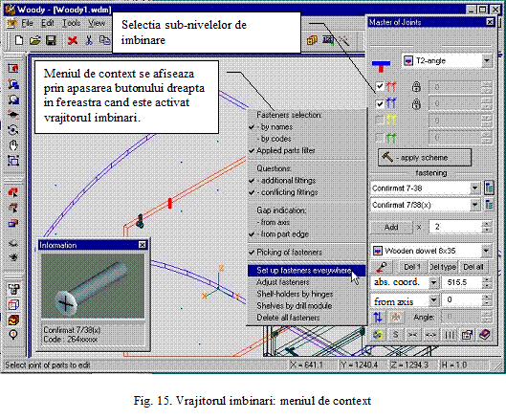Image resolution: width=506 pixels, height=420 pixels.
Task: Toggle the blue fastener sub-level checkbox
Action: point(380,104)
